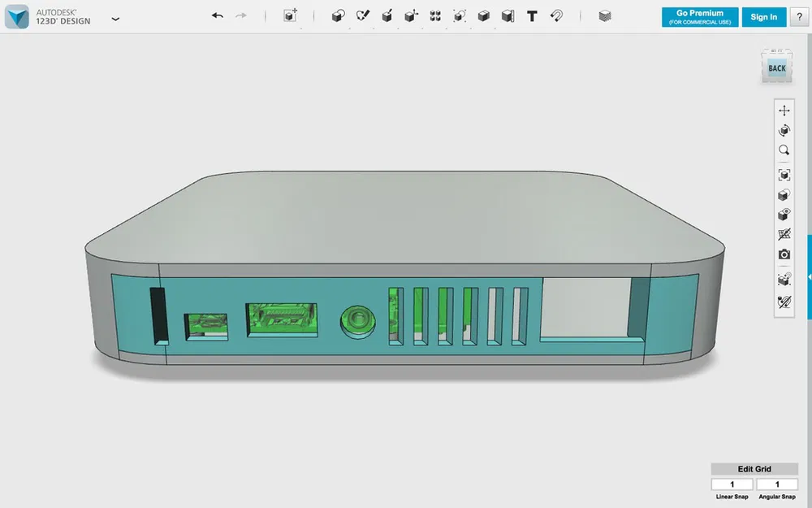Image resolution: width=812 pixels, height=508 pixels.
Task: Select the Snap tool
Action: tap(557, 16)
